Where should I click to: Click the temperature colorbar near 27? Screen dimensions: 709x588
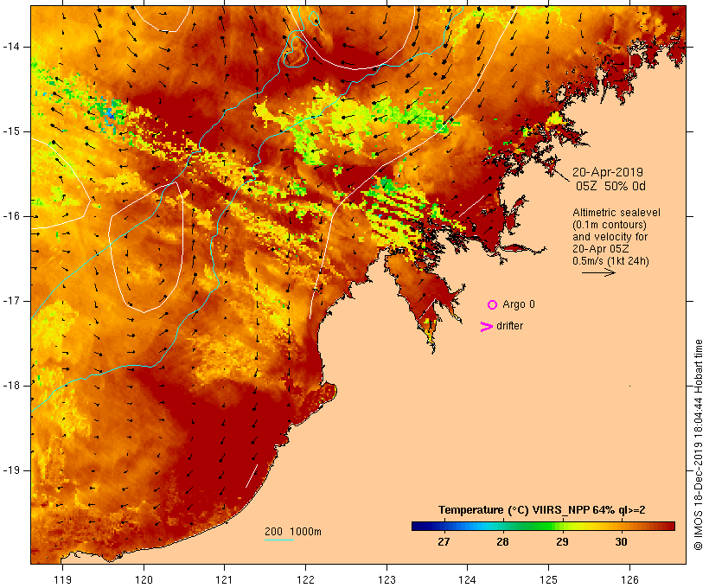(x=444, y=526)
